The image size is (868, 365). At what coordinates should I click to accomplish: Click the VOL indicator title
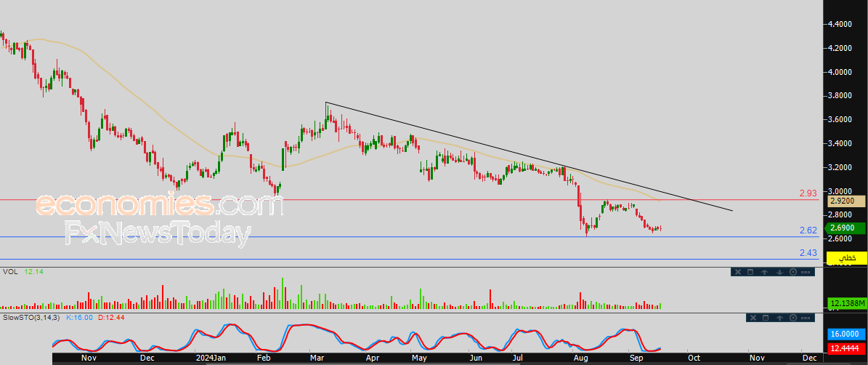pyautogui.click(x=10, y=272)
